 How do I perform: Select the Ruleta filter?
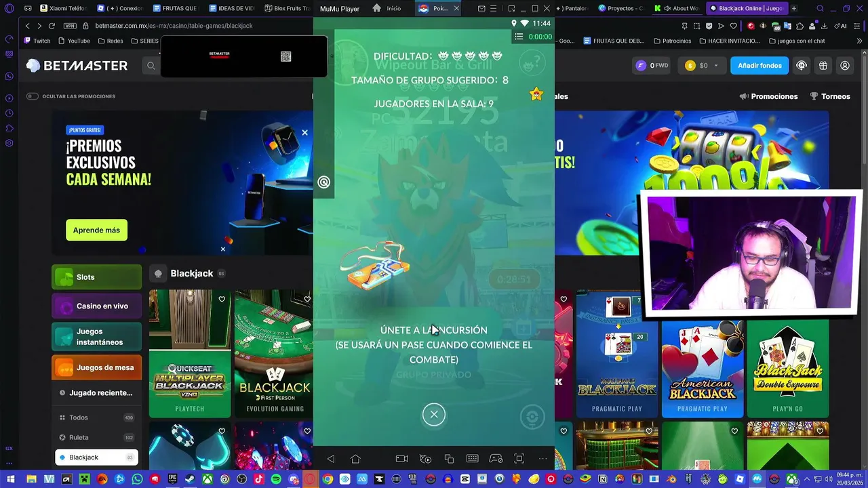pyautogui.click(x=96, y=437)
